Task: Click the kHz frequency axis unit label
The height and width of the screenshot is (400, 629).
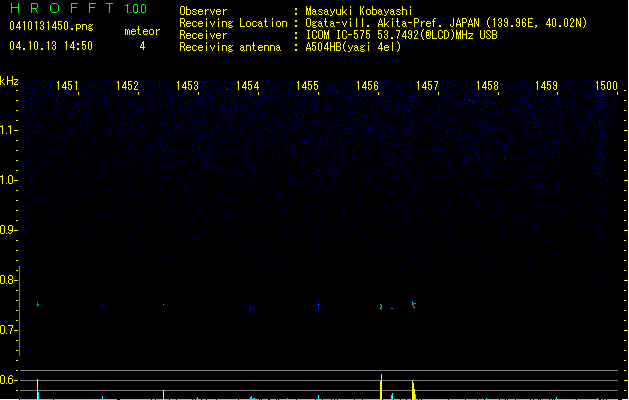Action: click(9, 81)
